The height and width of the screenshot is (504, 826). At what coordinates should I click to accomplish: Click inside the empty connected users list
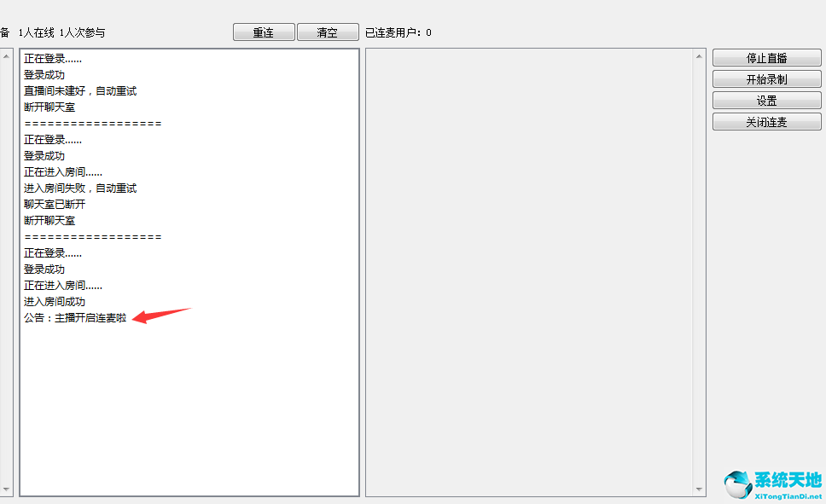[x=529, y=272]
